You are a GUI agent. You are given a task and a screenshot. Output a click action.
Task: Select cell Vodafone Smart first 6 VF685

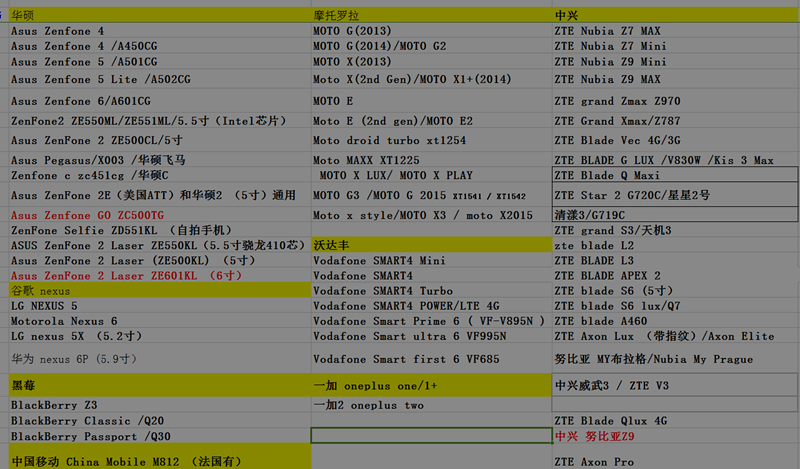click(x=432, y=359)
